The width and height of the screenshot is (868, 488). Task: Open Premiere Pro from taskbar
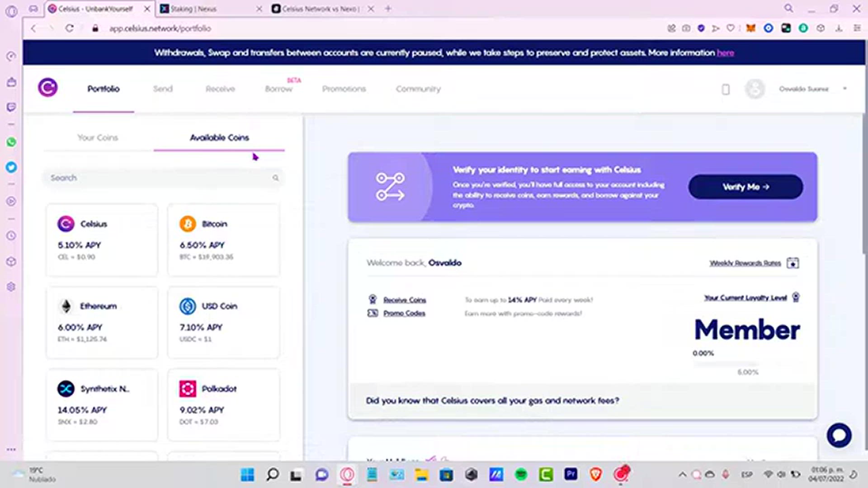[571, 474]
